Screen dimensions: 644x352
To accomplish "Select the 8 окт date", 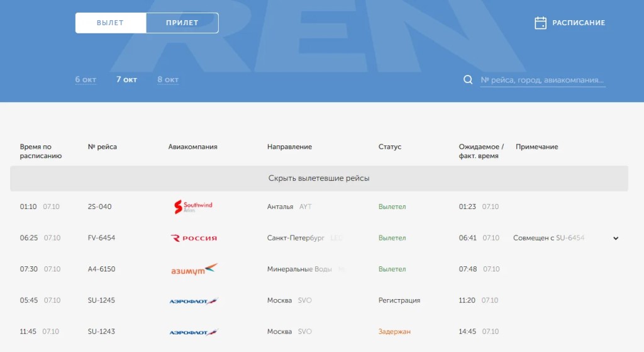I will click(x=168, y=79).
